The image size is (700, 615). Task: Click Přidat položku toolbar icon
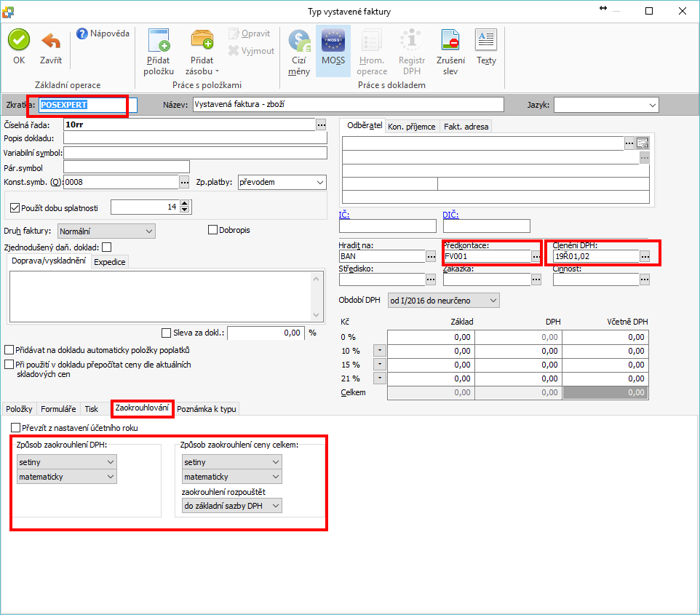(159, 41)
